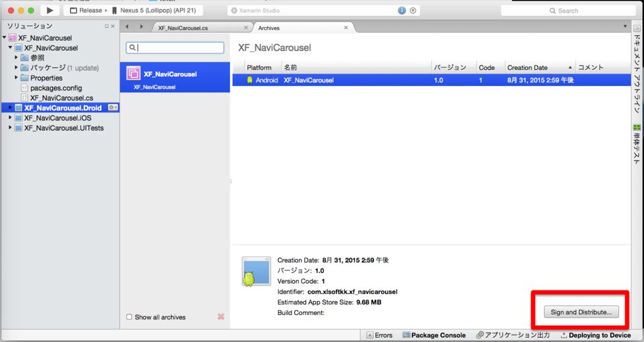Click the パッケージ folder icon
The width and height of the screenshot is (644, 342).
coord(25,68)
